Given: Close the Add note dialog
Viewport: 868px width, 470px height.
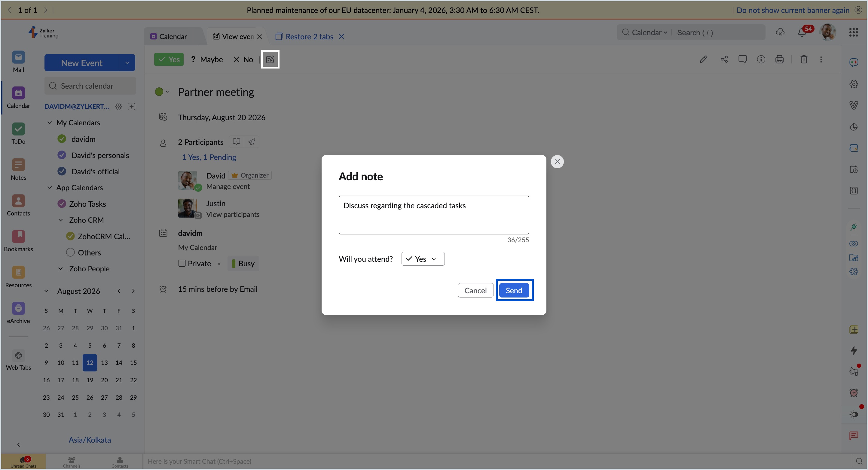Looking at the screenshot, I should click(557, 162).
